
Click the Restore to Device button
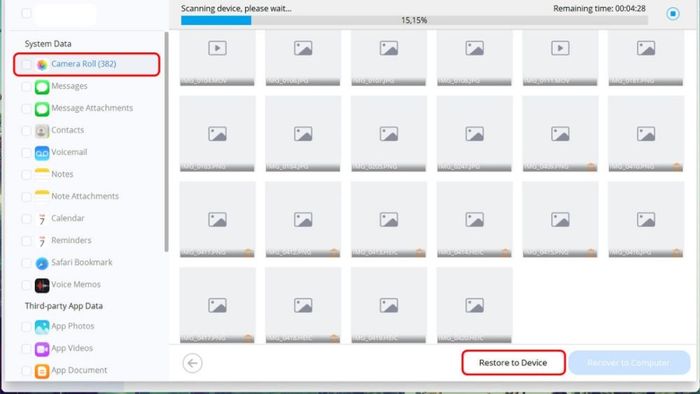(x=513, y=363)
